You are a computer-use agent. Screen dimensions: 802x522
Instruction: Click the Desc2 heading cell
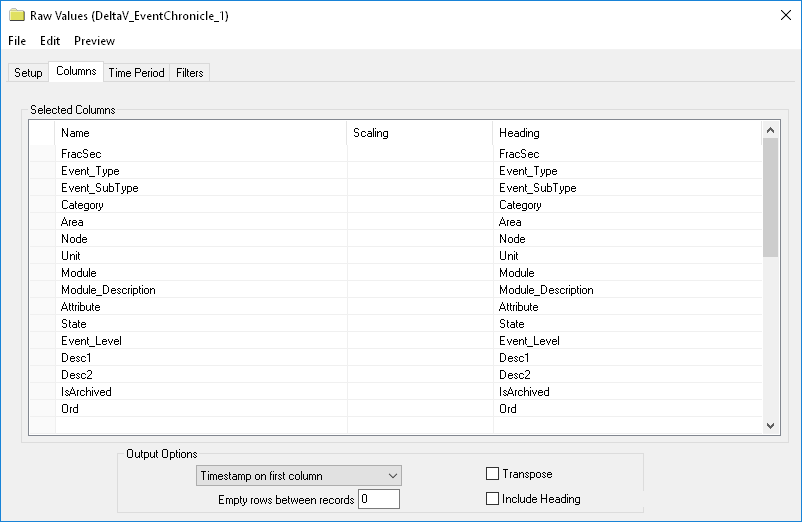628,375
